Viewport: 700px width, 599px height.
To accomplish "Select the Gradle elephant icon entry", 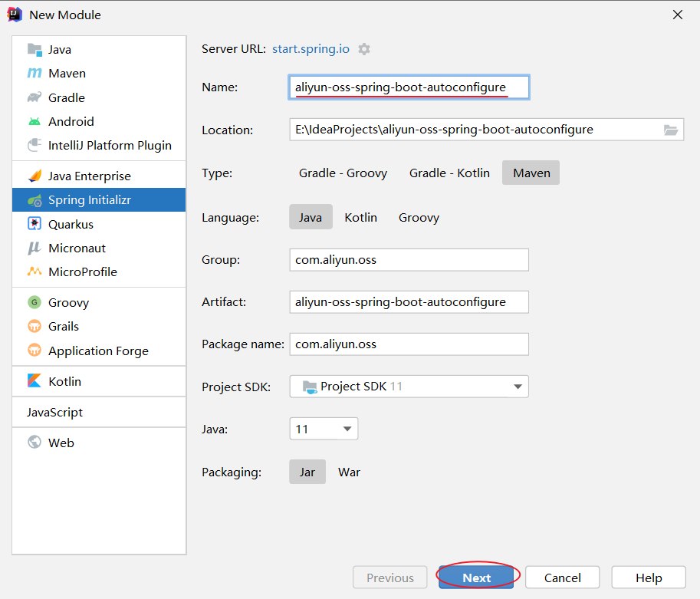I will click(x=35, y=98).
